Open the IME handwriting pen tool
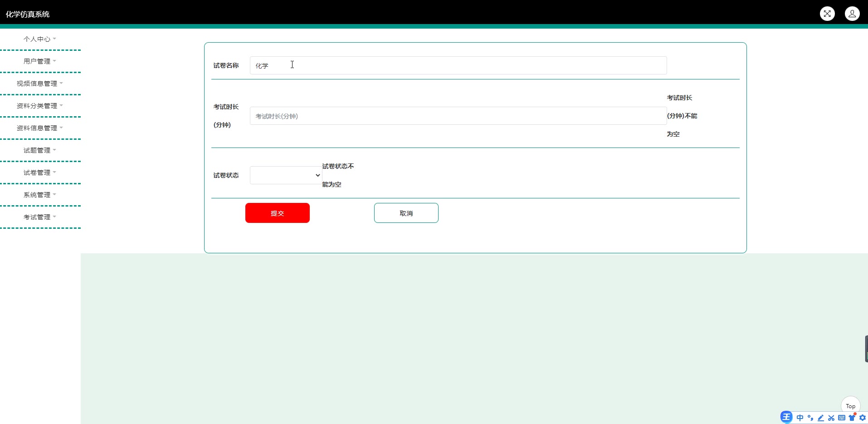The width and height of the screenshot is (868, 424). 821,418
